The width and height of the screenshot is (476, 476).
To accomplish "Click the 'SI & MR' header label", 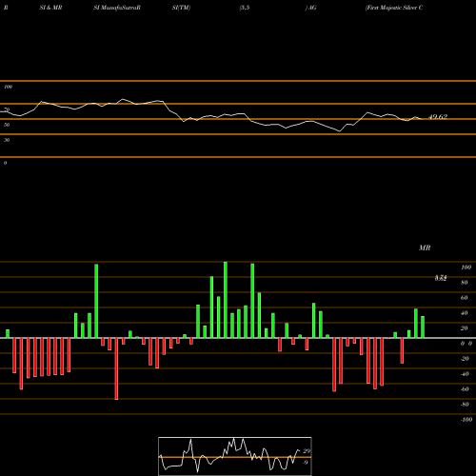I will [x=50, y=8].
